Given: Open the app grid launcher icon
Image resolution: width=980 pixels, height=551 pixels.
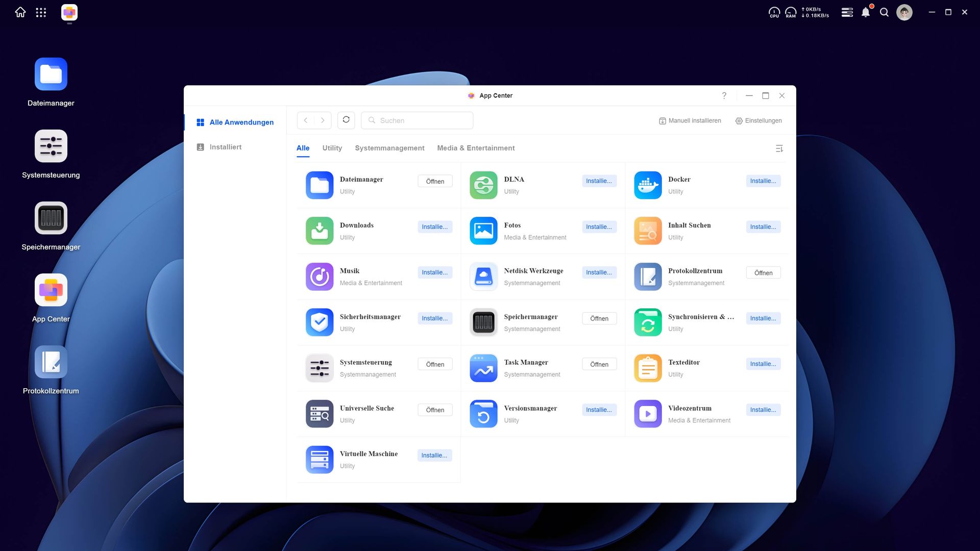Looking at the screenshot, I should [41, 12].
